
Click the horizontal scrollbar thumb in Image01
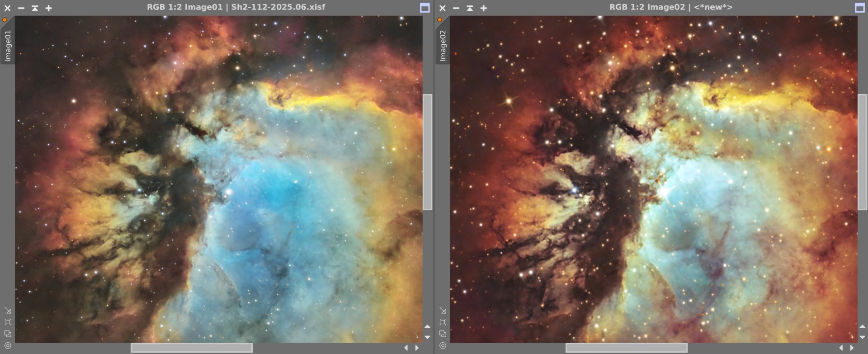(x=192, y=348)
